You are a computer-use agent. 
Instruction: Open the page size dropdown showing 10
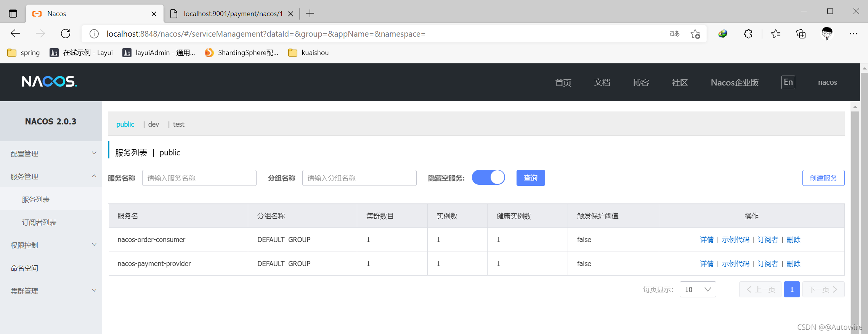click(x=698, y=289)
